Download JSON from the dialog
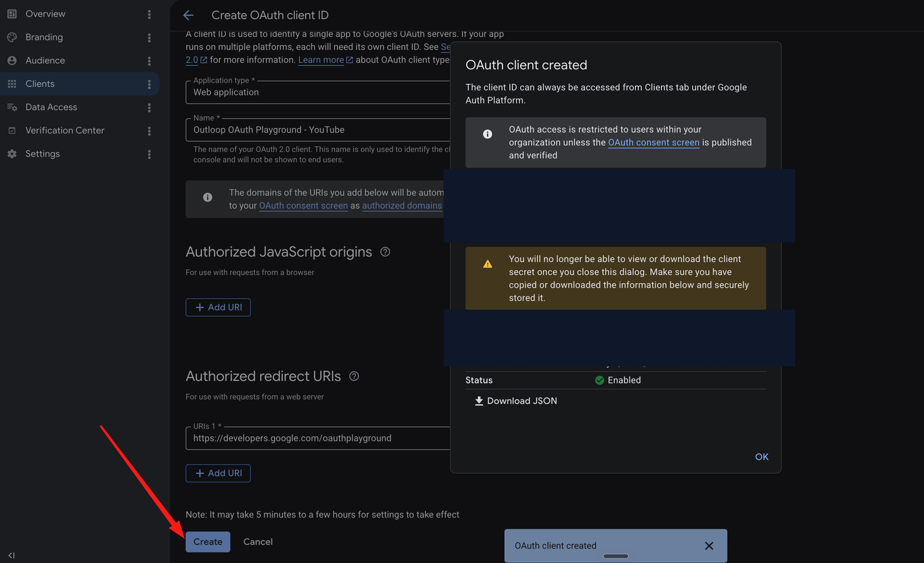The width and height of the screenshot is (924, 563). (516, 401)
